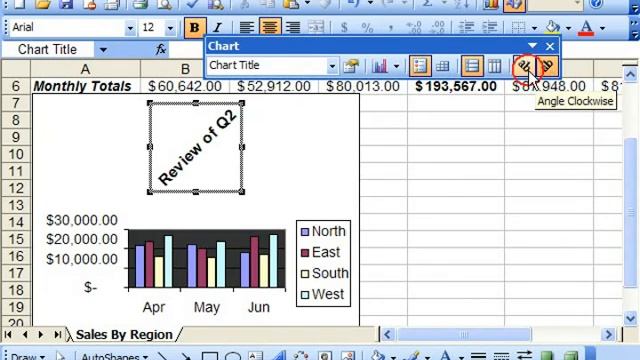The image size is (640, 360).
Task: Toggle chart Data Table button
Action: pyautogui.click(x=443, y=66)
